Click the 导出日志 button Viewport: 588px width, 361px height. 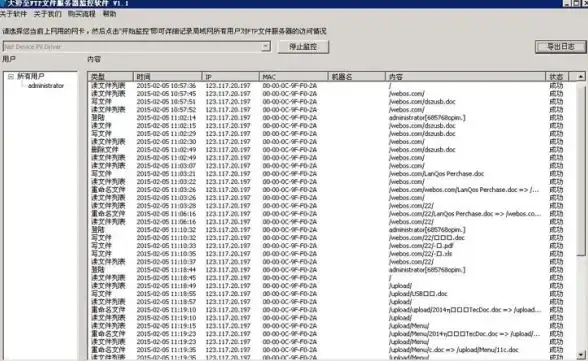[561, 47]
